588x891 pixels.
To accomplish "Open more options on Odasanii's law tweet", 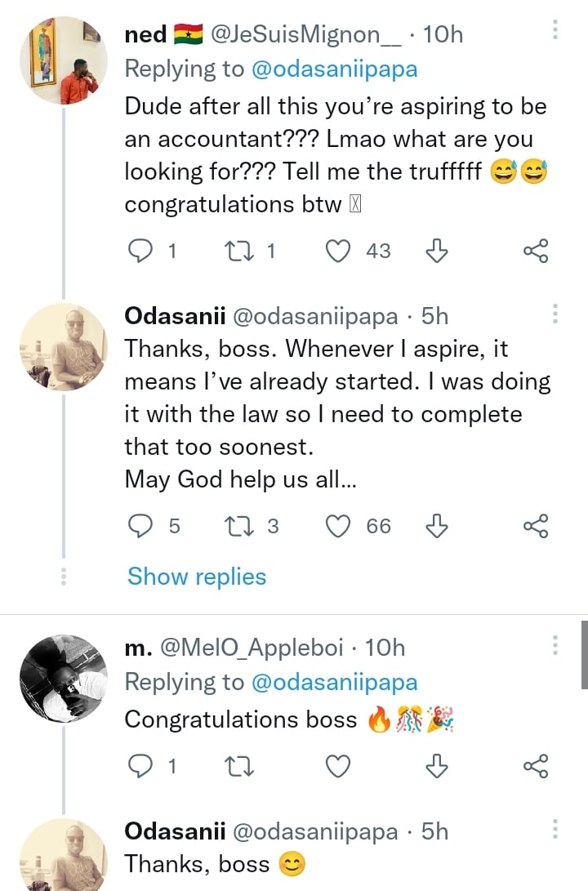I will tap(555, 314).
